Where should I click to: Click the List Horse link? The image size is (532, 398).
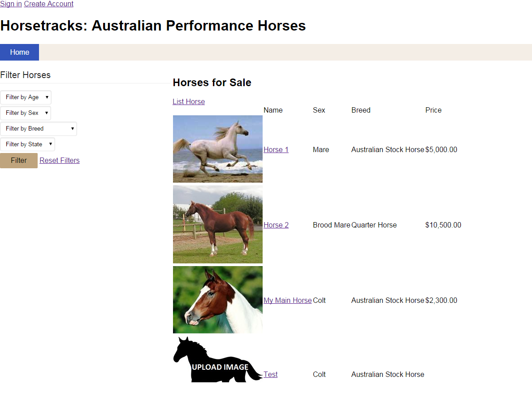tap(189, 102)
